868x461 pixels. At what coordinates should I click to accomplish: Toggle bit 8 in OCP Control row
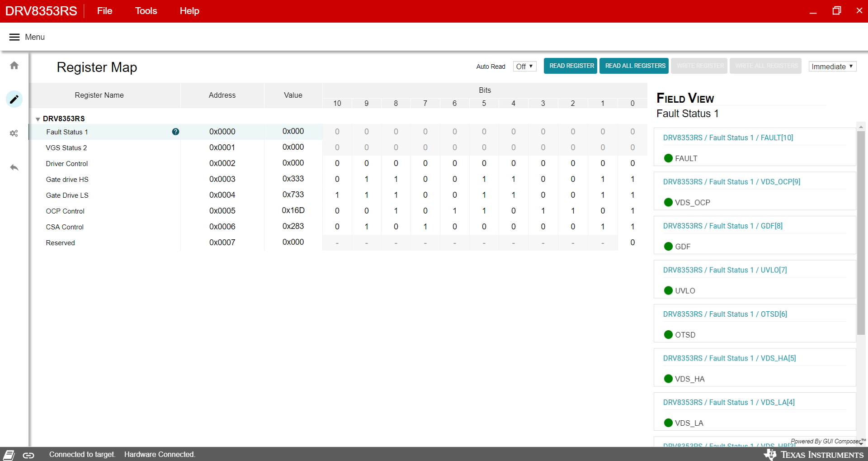coord(396,211)
